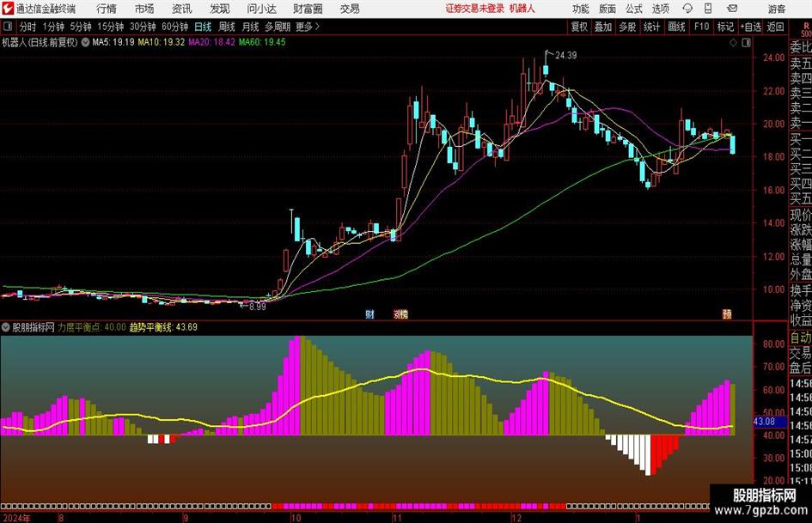This screenshot has width=812, height=523.
Task: Open the 财富圈 menu
Action: pyautogui.click(x=308, y=9)
